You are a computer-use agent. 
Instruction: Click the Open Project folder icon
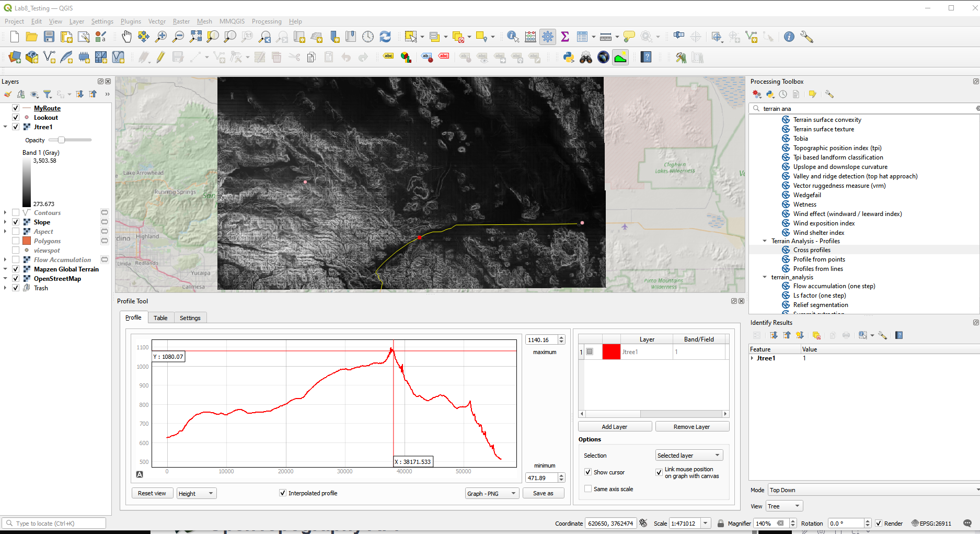tap(31, 37)
